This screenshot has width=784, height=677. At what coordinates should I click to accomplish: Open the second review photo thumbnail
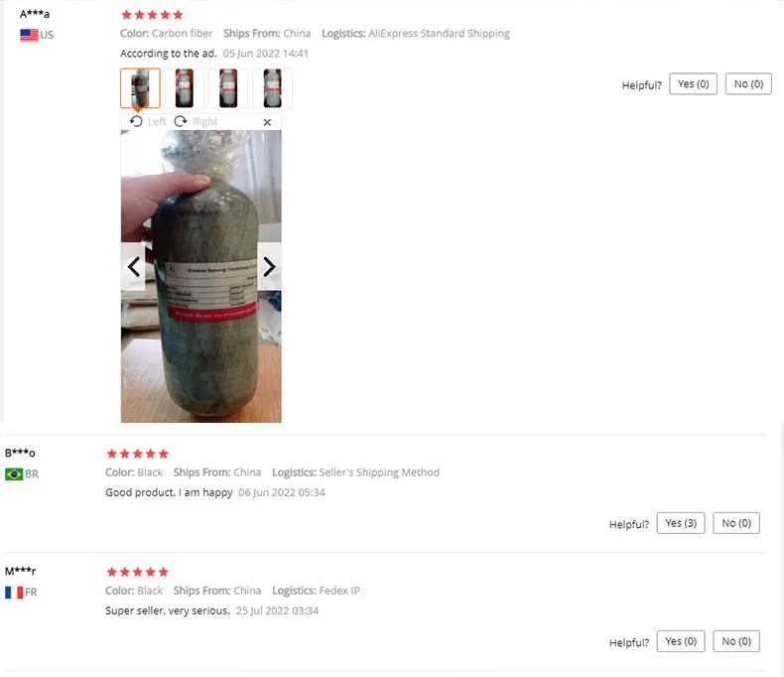tap(184, 88)
